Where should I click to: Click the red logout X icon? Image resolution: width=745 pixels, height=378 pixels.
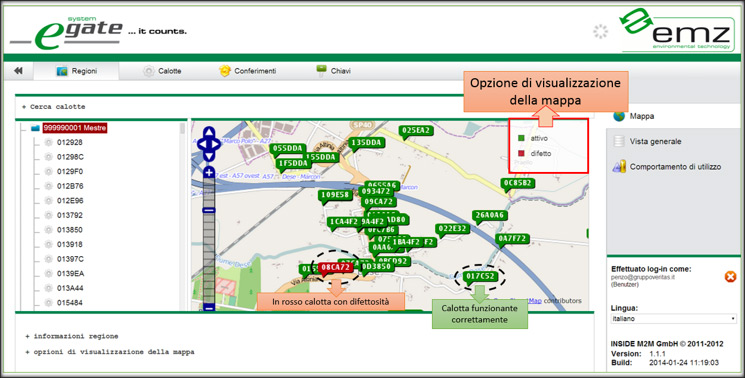[x=730, y=276]
